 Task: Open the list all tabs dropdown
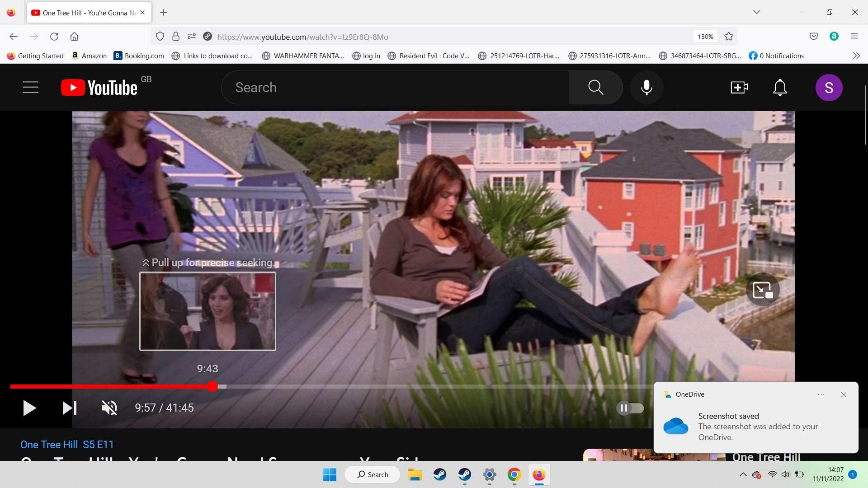click(x=756, y=12)
